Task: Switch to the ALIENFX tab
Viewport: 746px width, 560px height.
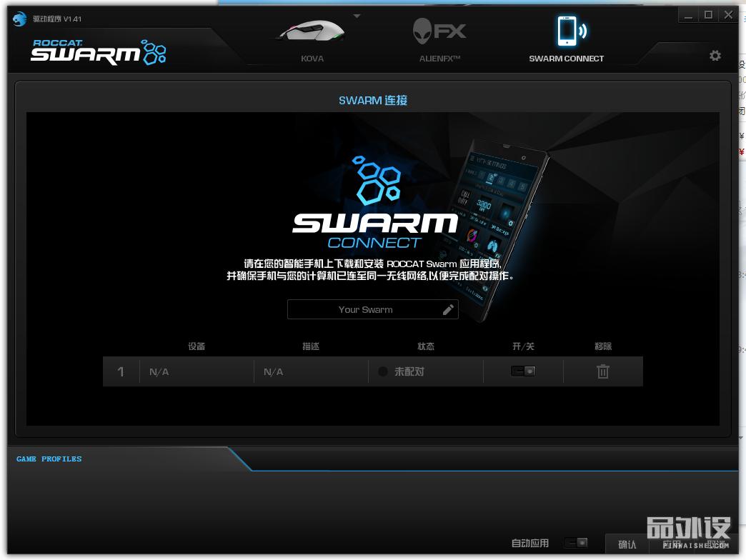Action: [439, 41]
